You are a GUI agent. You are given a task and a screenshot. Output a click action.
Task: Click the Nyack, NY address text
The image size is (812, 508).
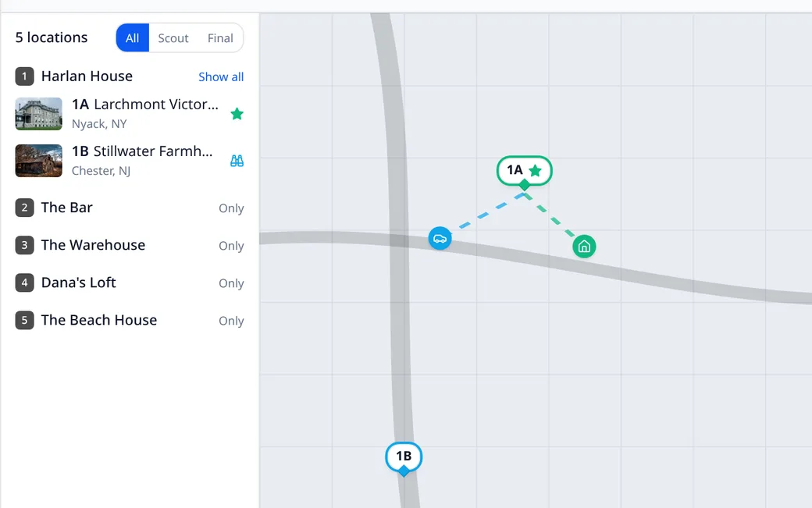coord(99,124)
